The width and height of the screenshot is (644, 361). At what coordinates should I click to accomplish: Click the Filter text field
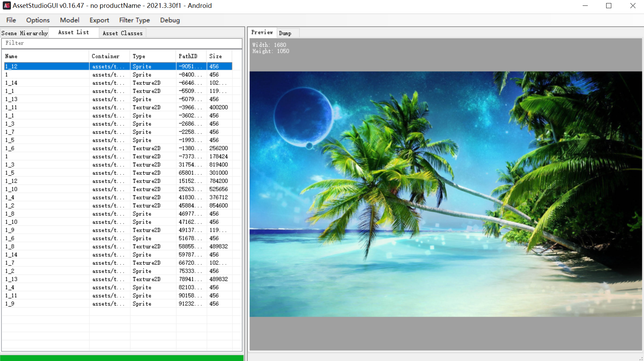point(122,43)
